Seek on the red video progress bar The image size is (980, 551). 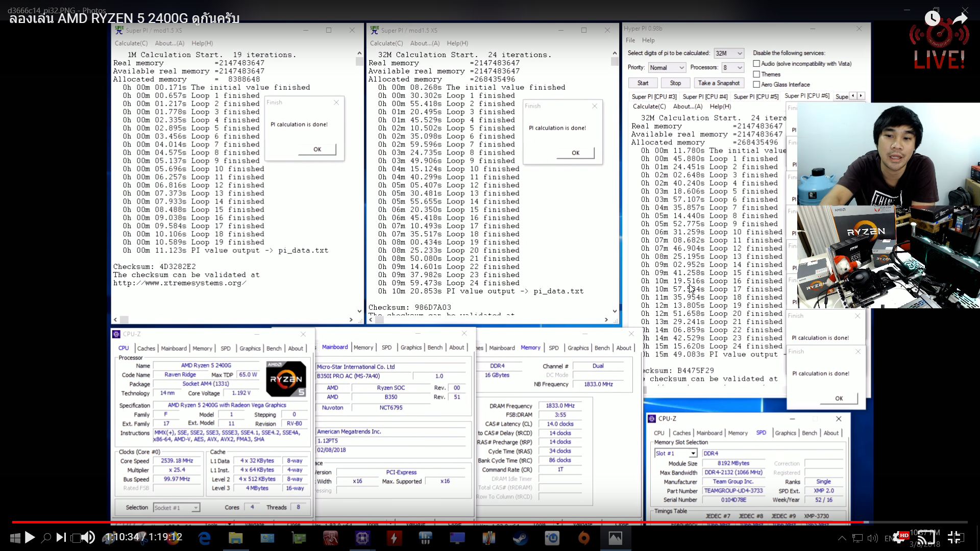[438, 522]
